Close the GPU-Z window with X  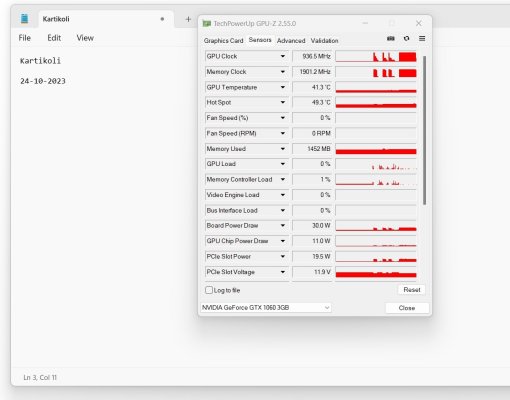419,23
